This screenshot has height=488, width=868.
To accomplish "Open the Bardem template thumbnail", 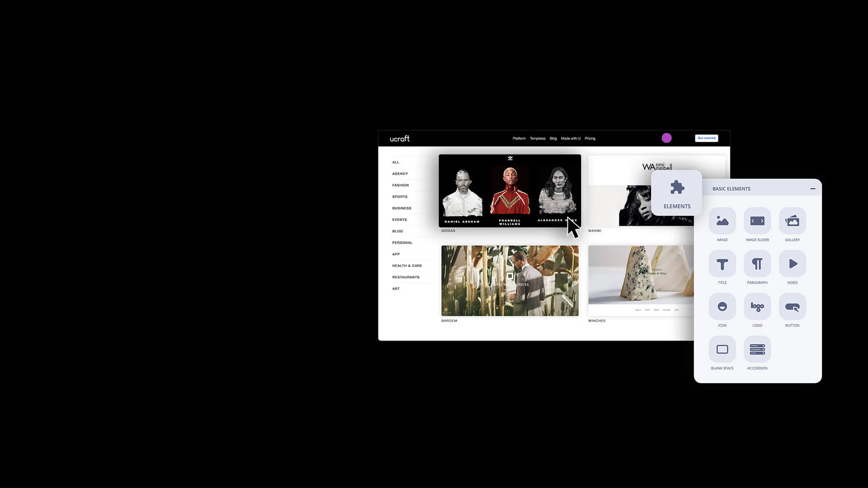I will point(509,281).
